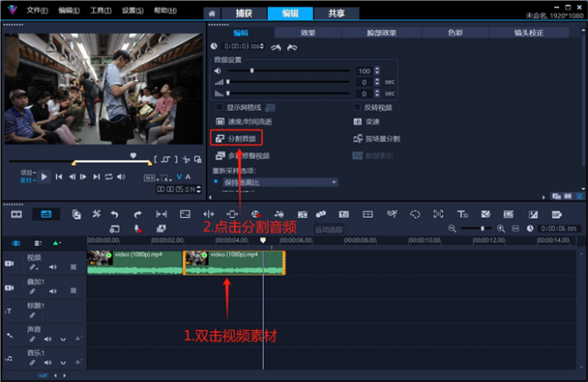Toggle ripple editing link on 叠加1 track

coord(33,291)
